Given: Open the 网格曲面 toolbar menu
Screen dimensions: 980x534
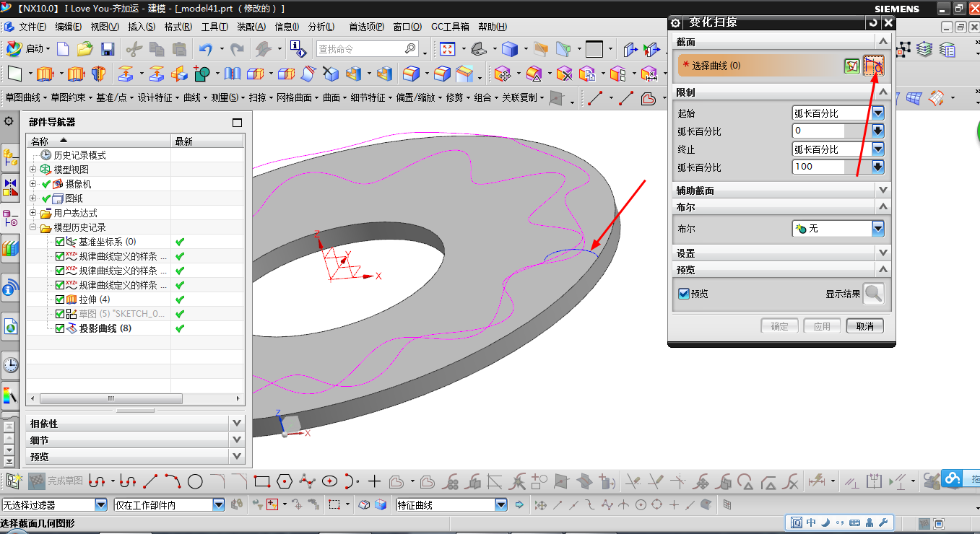Looking at the screenshot, I should pyautogui.click(x=297, y=97).
